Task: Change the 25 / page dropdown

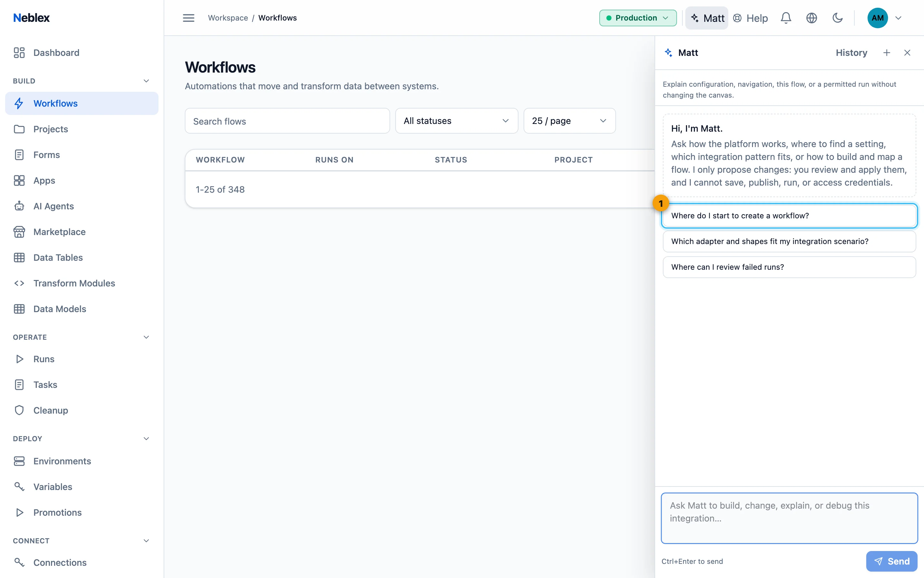Action: click(x=569, y=121)
